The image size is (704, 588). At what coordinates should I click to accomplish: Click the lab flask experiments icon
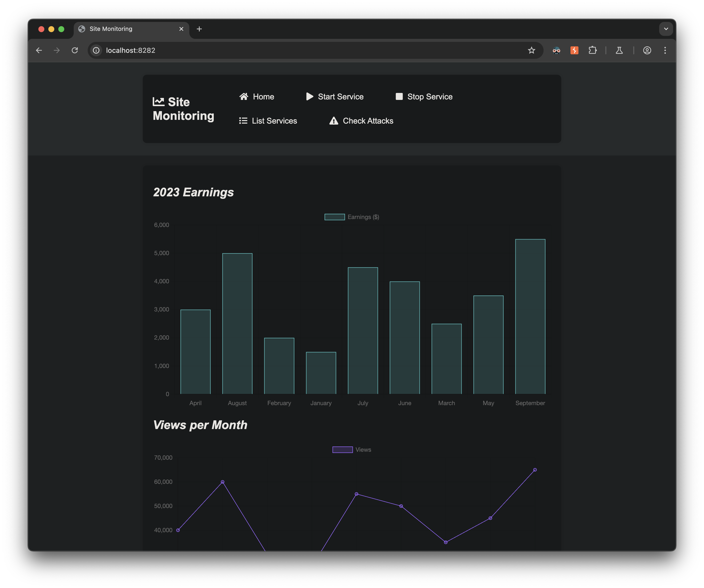coord(619,50)
